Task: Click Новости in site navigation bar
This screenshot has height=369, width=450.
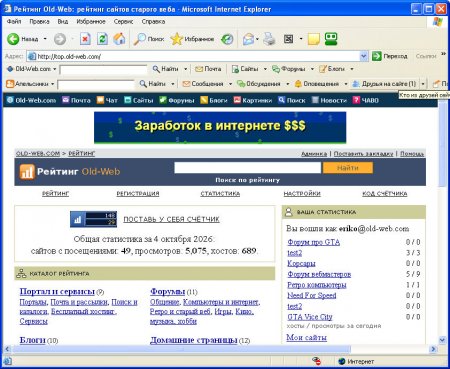Action: tap(329, 100)
